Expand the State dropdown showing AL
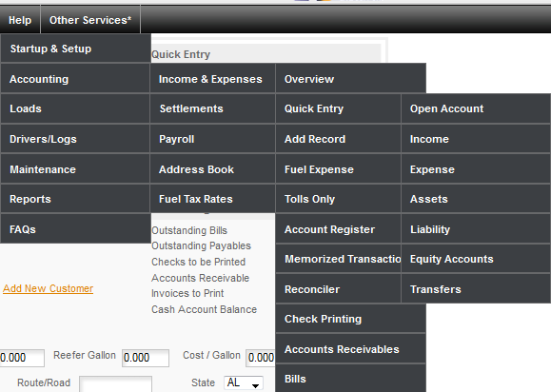This screenshot has height=392, width=551. 244,382
